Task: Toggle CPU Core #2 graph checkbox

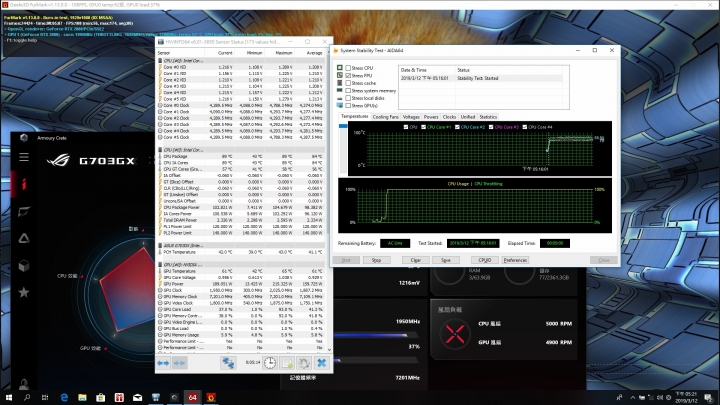Action: [457, 127]
